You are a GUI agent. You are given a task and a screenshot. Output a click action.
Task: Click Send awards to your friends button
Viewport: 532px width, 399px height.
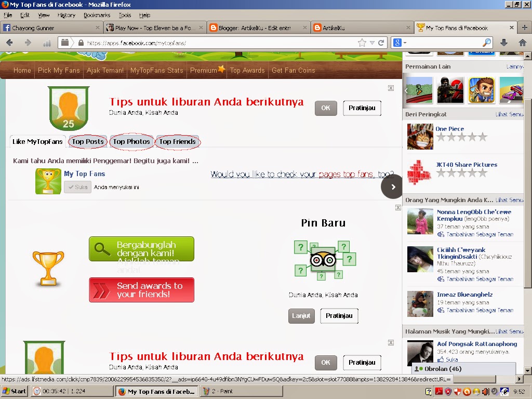pyautogui.click(x=141, y=290)
